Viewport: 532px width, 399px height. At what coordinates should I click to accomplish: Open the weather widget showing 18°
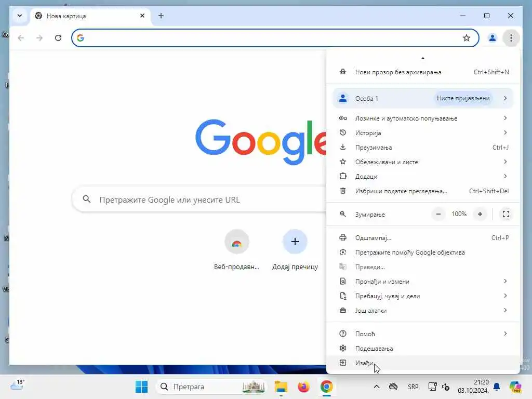coord(17,385)
